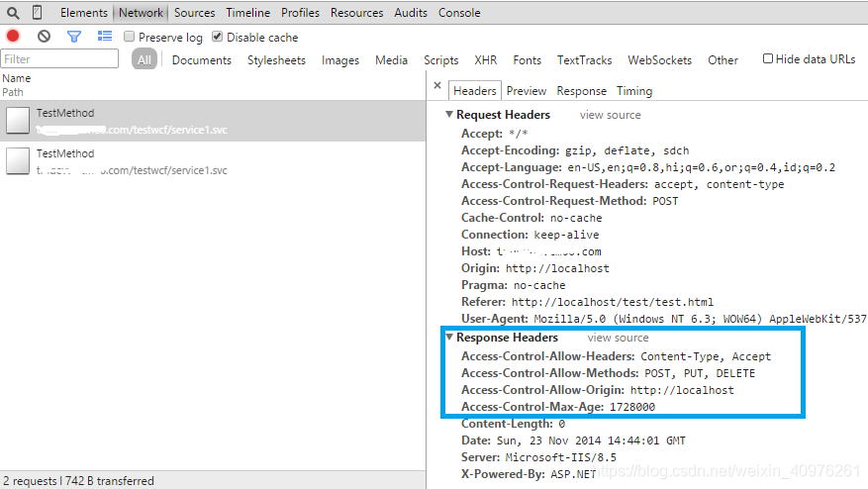Click the Cache-Control no-cache header
The height and width of the screenshot is (489, 868).
531,218
